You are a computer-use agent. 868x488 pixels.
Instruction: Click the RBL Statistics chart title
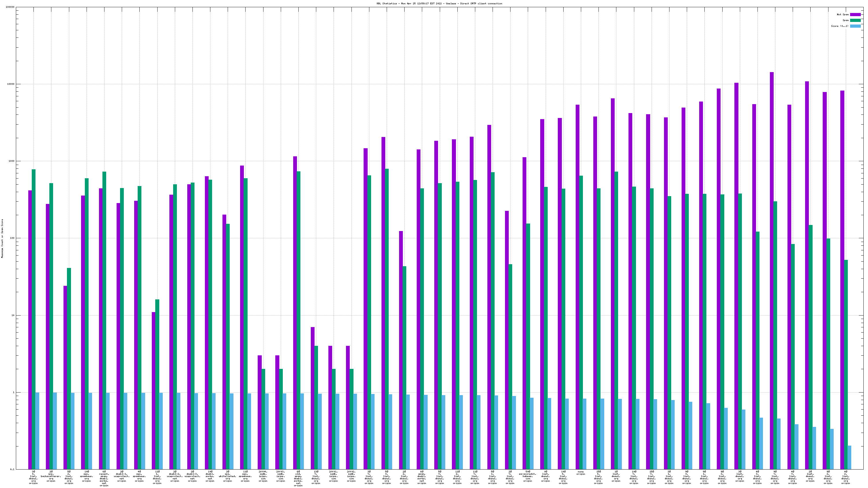(x=439, y=3)
